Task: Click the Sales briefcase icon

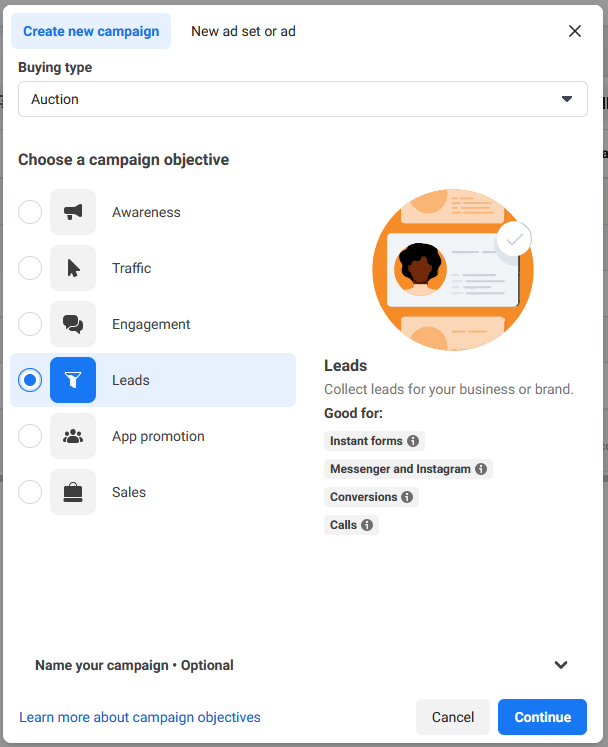Action: [x=73, y=492]
